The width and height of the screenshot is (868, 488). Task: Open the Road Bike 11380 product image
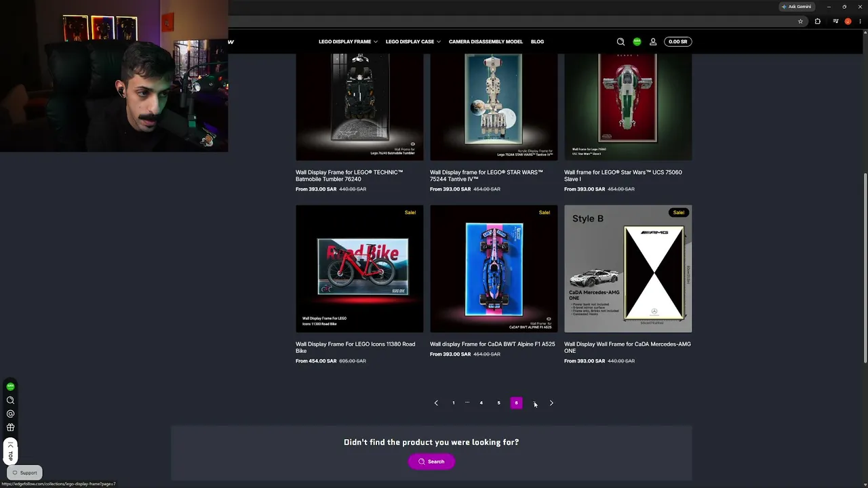(359, 268)
